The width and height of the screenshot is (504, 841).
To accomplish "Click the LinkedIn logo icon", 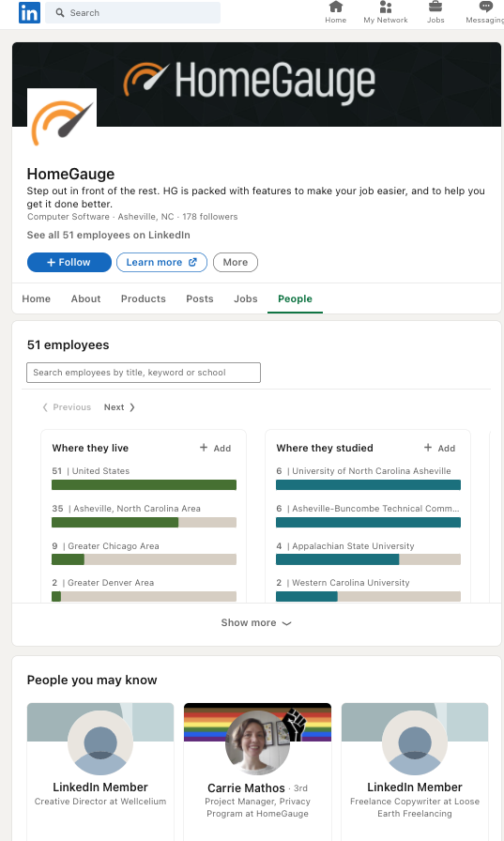I will (29, 12).
